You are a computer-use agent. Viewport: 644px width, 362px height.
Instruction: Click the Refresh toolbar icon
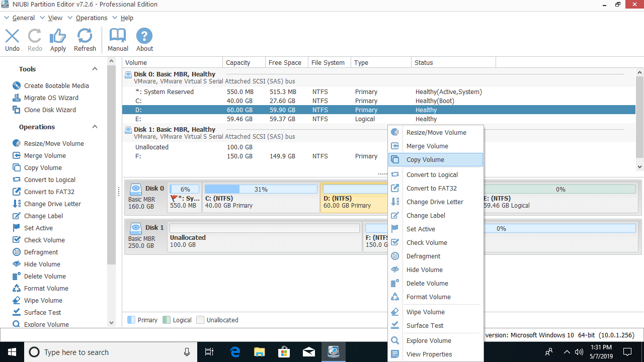[85, 36]
